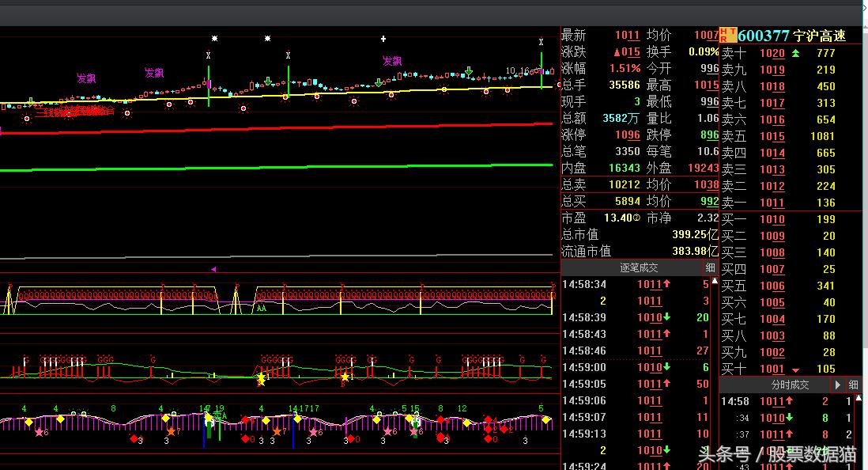Open details via 细 in 分时成交 header
The height and width of the screenshot is (470, 868).
[x=853, y=384]
